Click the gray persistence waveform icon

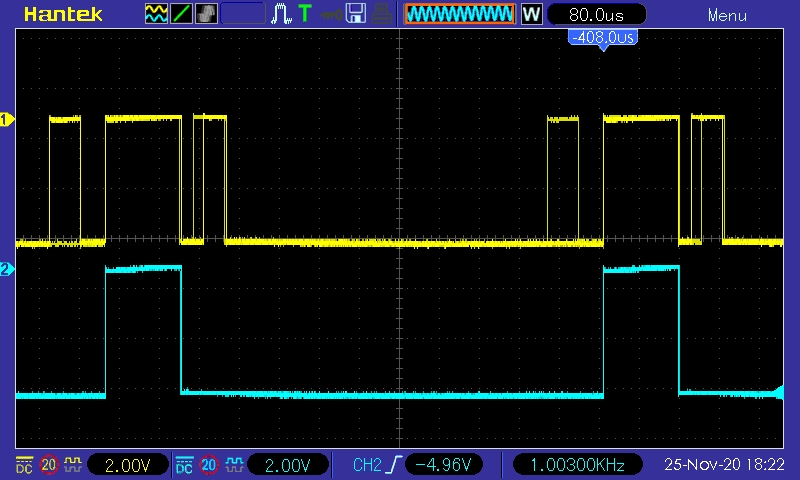206,14
